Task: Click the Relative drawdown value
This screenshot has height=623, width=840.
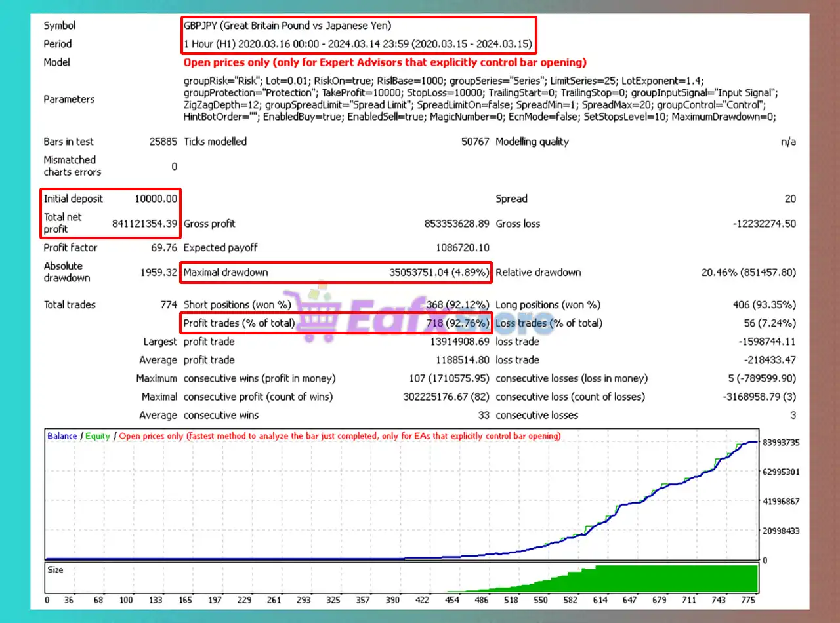Action: tap(748, 273)
